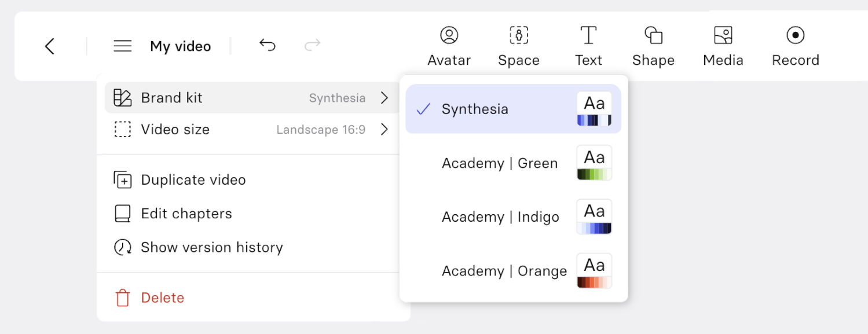This screenshot has width=868, height=334.
Task: Click Show version history
Action: [x=252, y=248]
